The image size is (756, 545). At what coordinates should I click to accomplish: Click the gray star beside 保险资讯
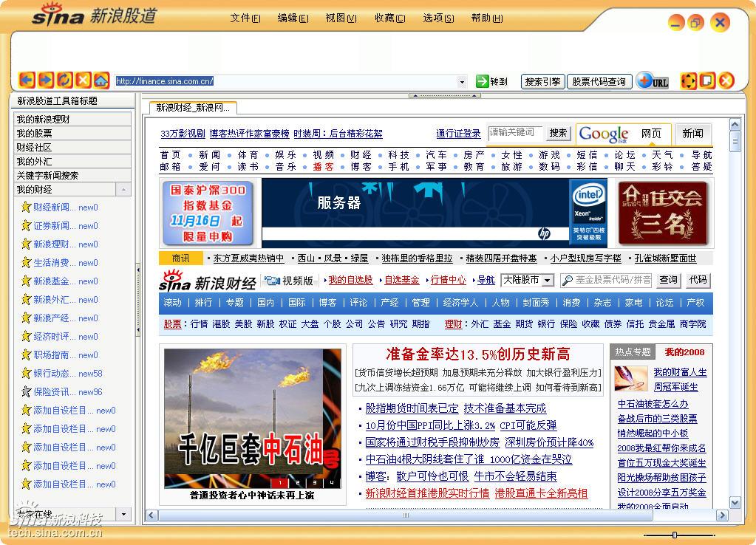(x=26, y=391)
